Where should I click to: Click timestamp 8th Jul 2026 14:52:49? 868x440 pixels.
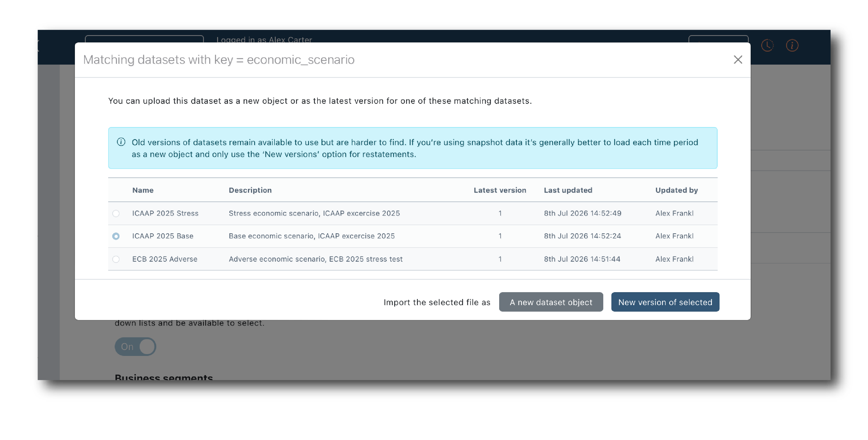583,213
